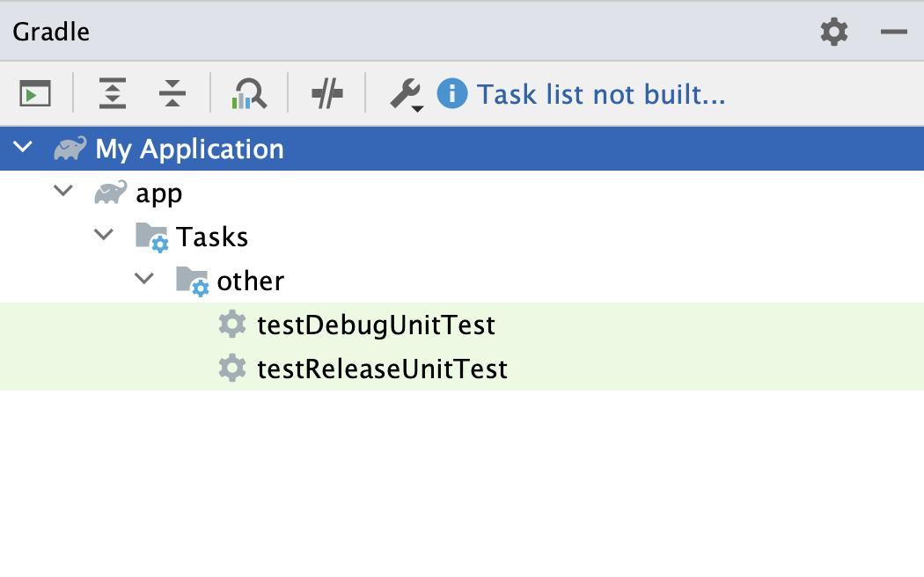Select the testReleaseUnitTest task
This screenshot has width=924, height=577.
(384, 369)
